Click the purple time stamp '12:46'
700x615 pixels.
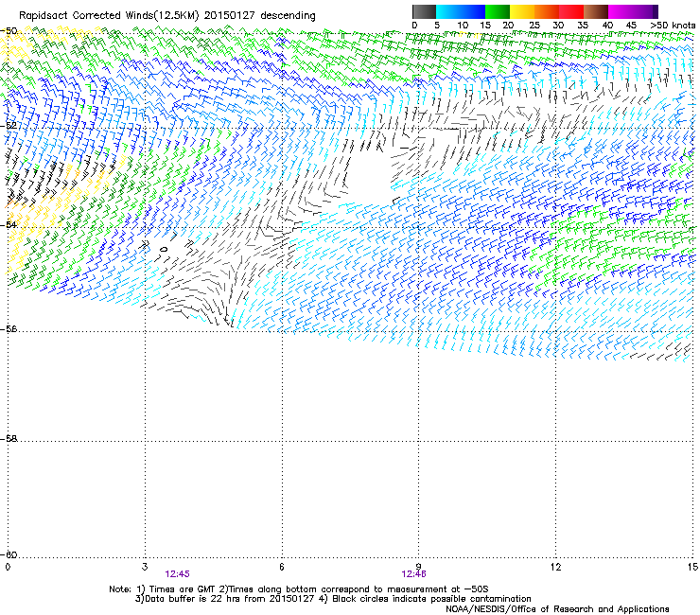[x=413, y=574]
